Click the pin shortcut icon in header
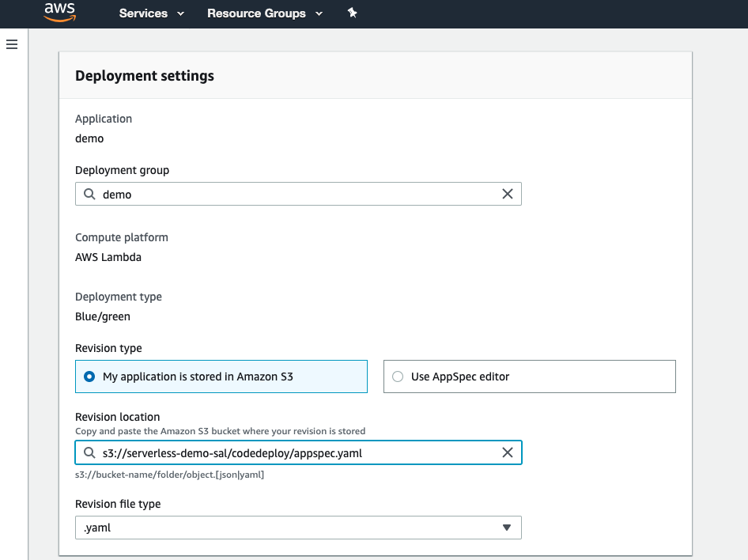 click(352, 13)
